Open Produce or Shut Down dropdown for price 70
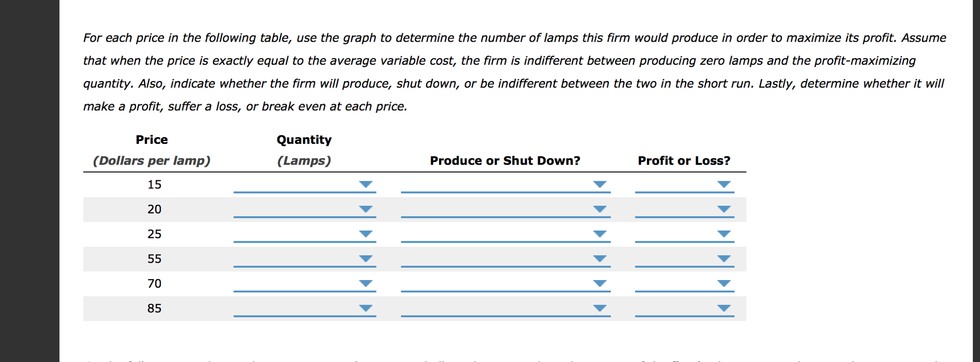This screenshot has width=980, height=362. click(600, 284)
